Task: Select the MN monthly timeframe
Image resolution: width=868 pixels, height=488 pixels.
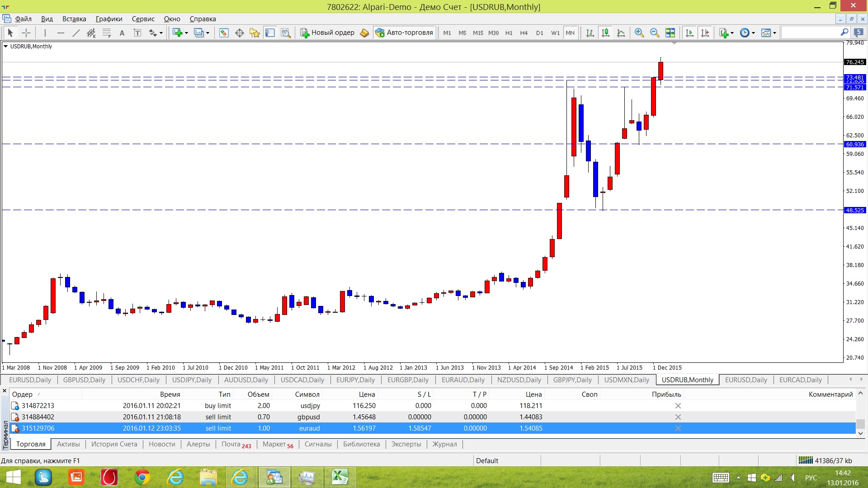Action: click(570, 33)
